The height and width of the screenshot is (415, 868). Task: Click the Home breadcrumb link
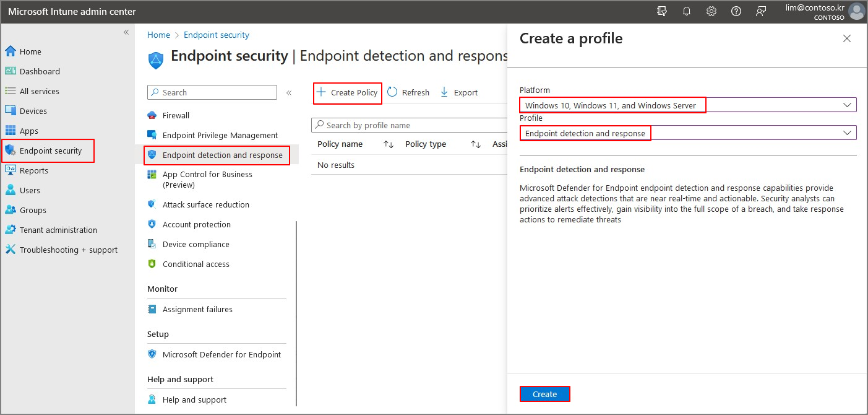pyautogui.click(x=158, y=35)
